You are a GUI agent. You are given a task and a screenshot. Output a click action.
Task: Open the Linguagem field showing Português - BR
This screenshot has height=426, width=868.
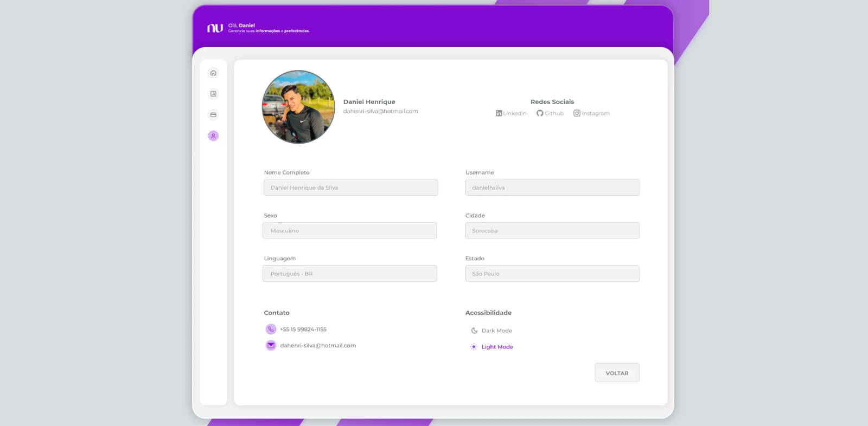coord(350,274)
